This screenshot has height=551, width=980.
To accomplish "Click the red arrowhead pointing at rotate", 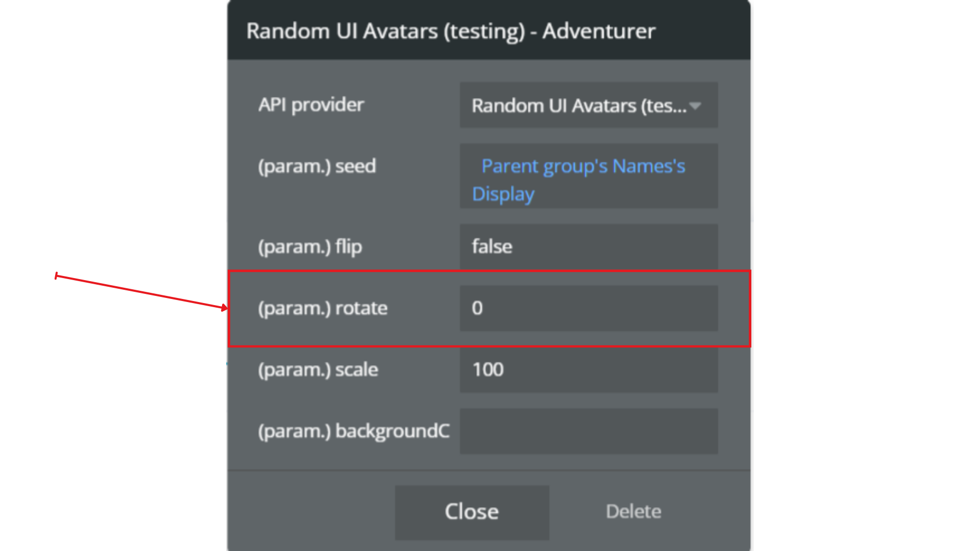I will pos(224,307).
